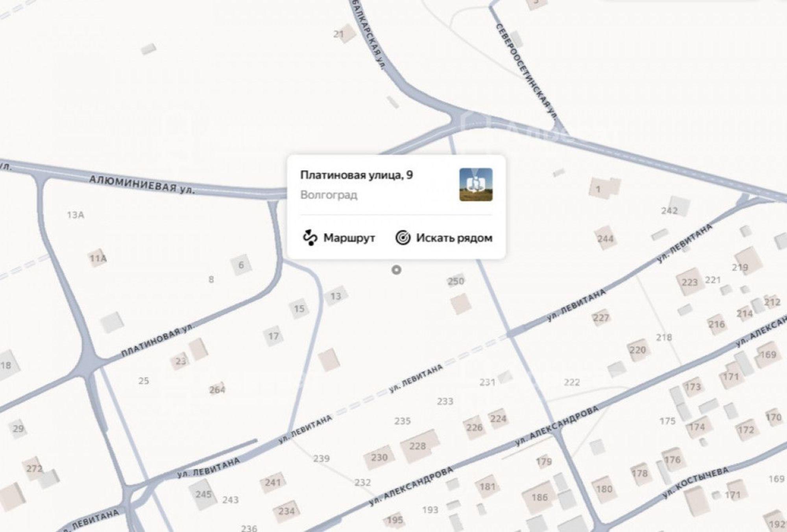Screen dimensions: 787x532
Task: Select building number 230
Action: pyautogui.click(x=379, y=457)
